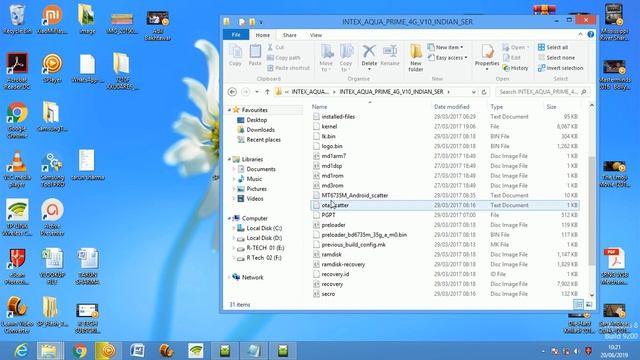
Task: Click INTEX_AQUA... breadcrumb in address bar
Action: click(x=310, y=92)
